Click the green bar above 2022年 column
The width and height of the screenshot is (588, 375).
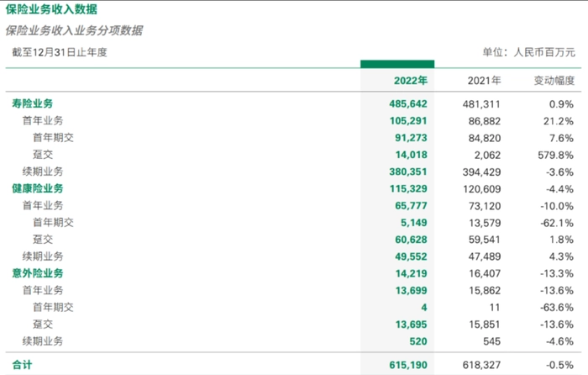click(x=396, y=64)
